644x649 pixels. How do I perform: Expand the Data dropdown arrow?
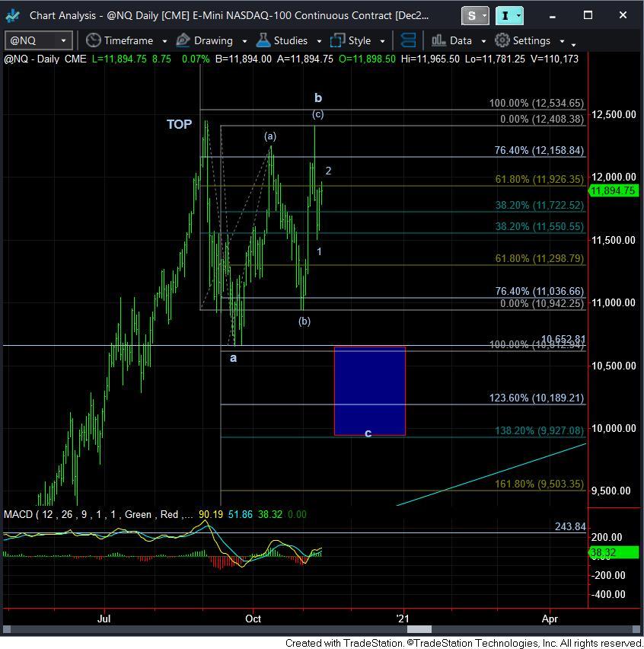(483, 41)
